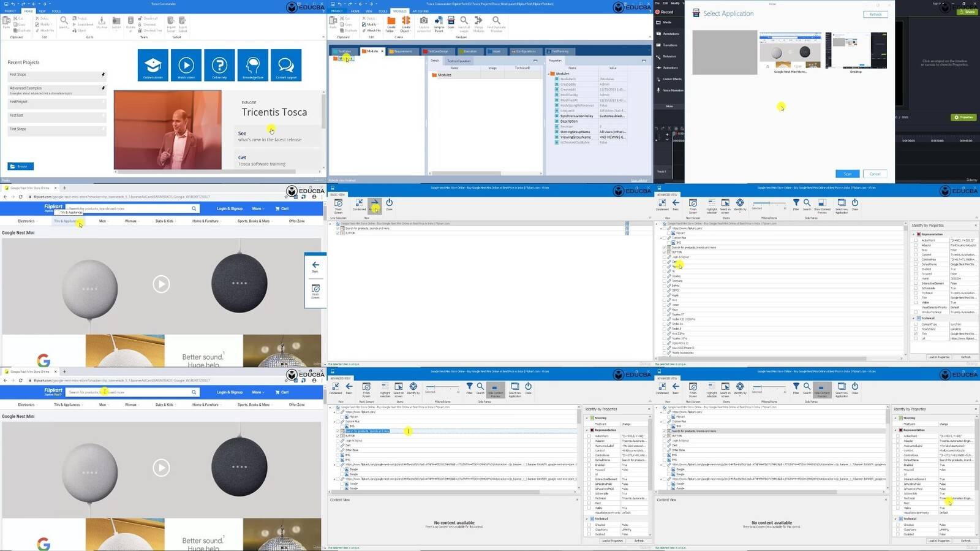Switch to Execution tab in Tosca workspace
The width and height of the screenshot is (980, 551).
pyautogui.click(x=469, y=51)
